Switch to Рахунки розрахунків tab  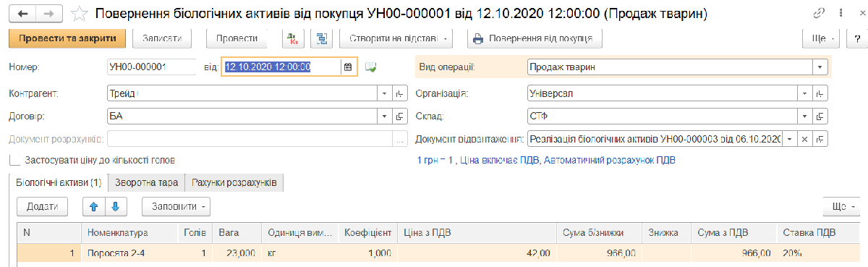(234, 183)
